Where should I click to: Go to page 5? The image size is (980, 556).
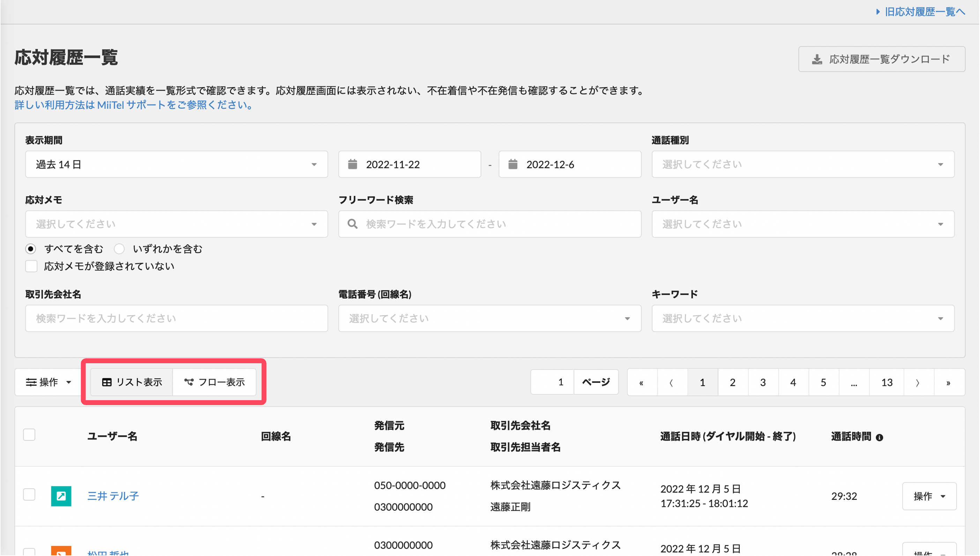pyautogui.click(x=824, y=382)
